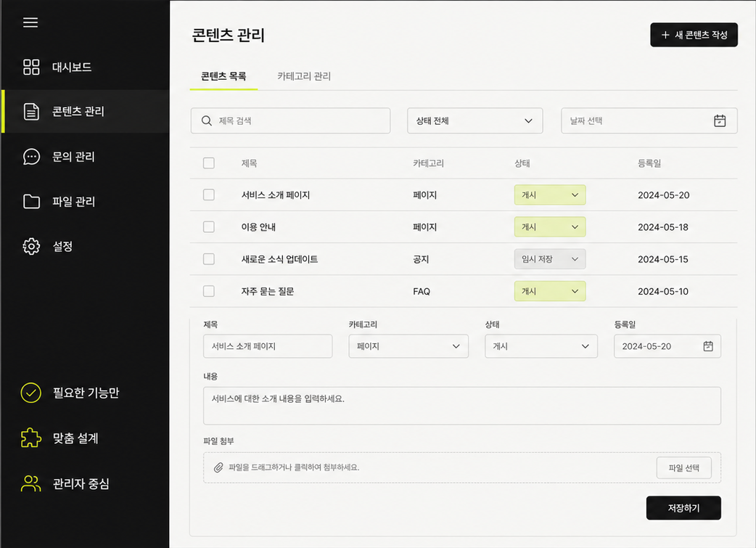The width and height of the screenshot is (756, 548).
Task: Click the 파일 관리 folder icon
Action: pos(31,201)
